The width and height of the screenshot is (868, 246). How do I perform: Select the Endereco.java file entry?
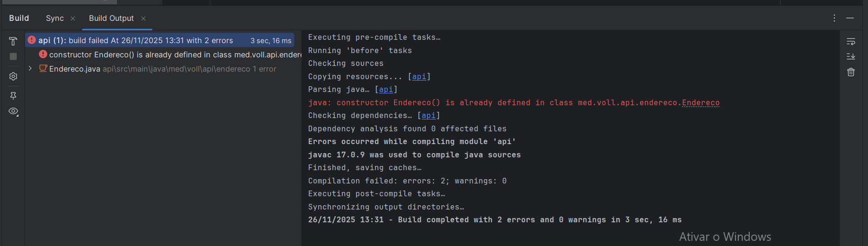(75, 69)
